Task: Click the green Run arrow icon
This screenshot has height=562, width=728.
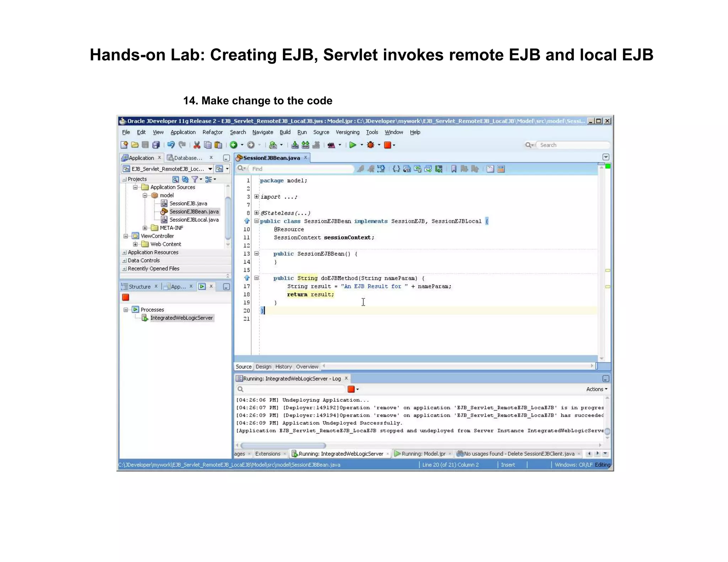Action: pos(353,145)
